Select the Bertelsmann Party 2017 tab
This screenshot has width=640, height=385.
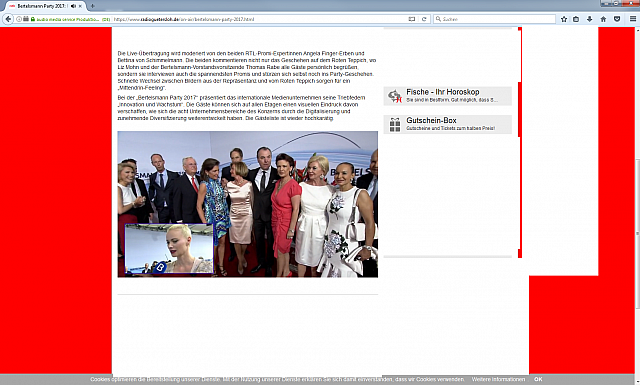click(x=46, y=6)
